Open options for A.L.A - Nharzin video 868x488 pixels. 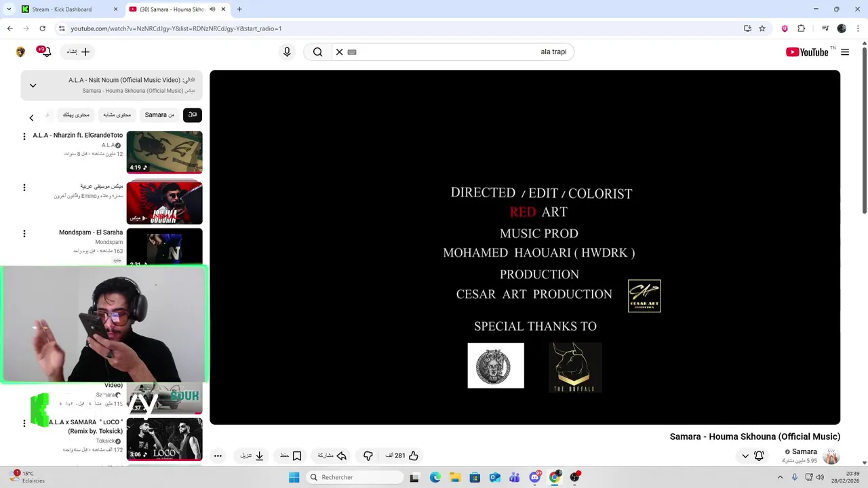(x=24, y=136)
